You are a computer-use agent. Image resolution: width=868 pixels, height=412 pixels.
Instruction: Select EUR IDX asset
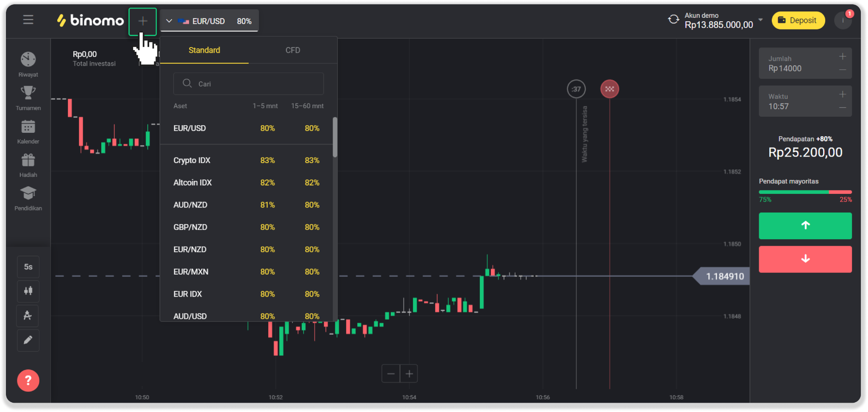click(x=247, y=294)
